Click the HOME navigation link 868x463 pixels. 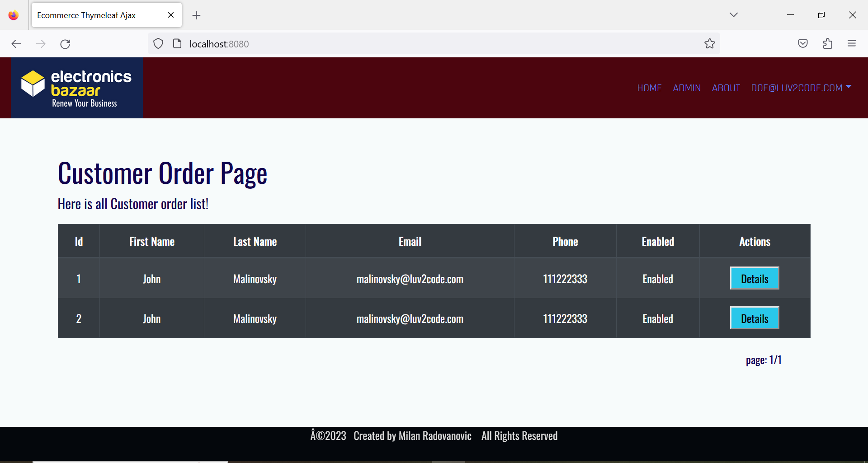tap(649, 88)
